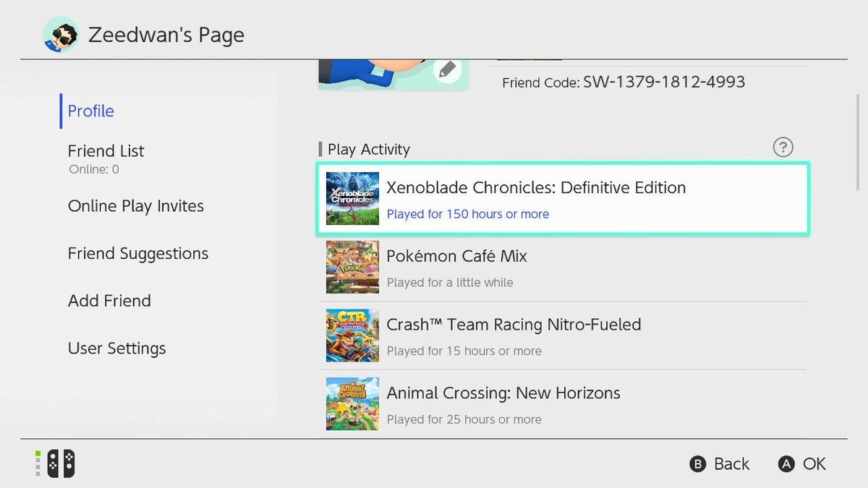
Task: Open the Play Activity help question-mark icon
Action: click(x=783, y=147)
